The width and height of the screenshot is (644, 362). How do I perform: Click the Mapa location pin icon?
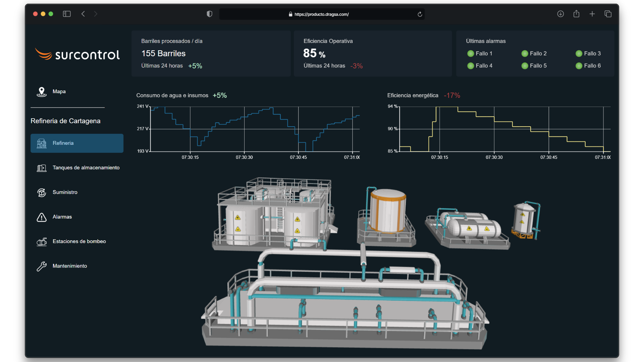(42, 92)
